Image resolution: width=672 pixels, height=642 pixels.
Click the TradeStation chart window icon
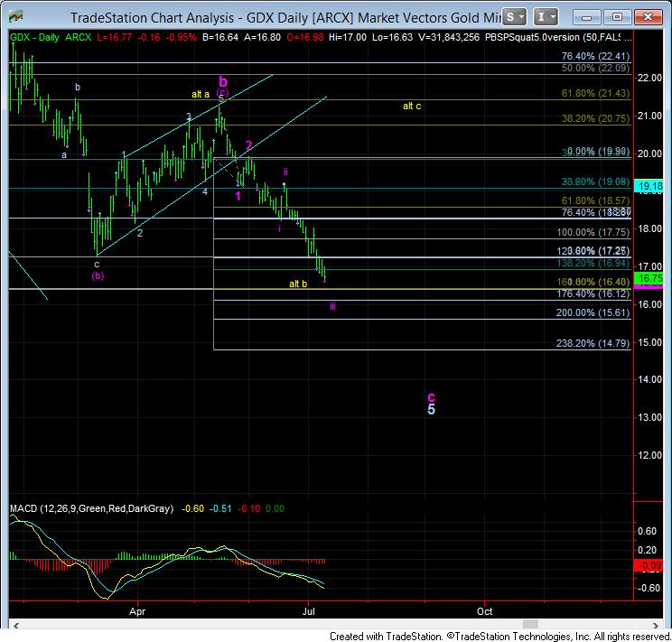tap(16, 17)
